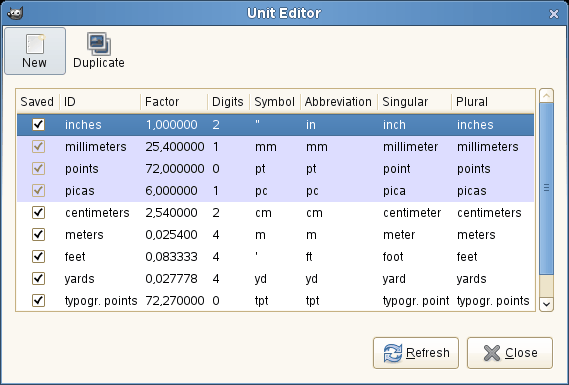This screenshot has width=569, height=385.
Task: Sort by the Factor column header
Action: coord(174,102)
